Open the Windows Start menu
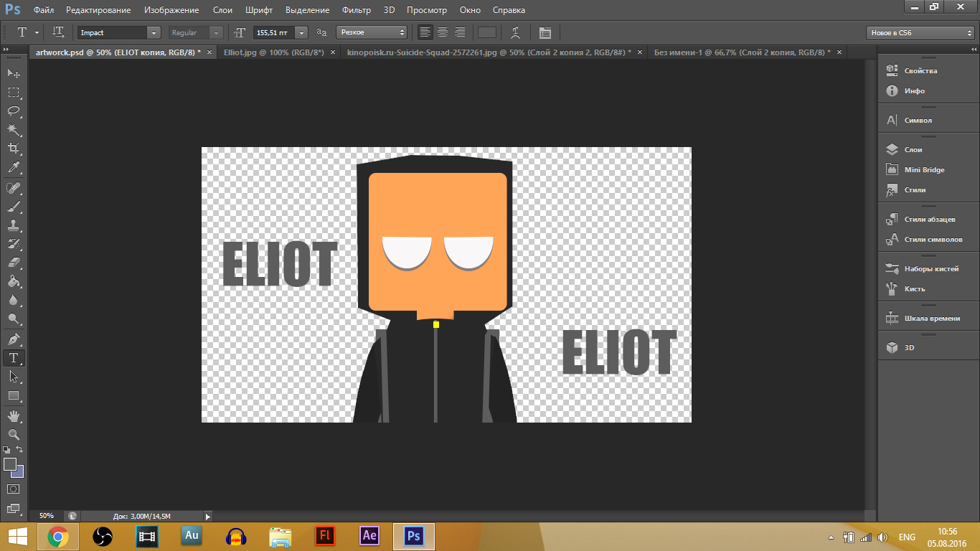Screen dimensions: 980x551 [17, 536]
